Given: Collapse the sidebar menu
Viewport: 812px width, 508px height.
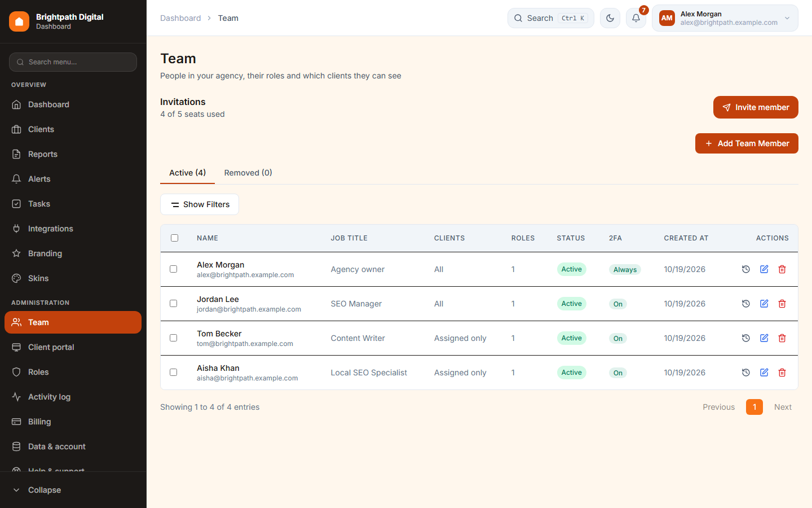Looking at the screenshot, I should pyautogui.click(x=73, y=490).
